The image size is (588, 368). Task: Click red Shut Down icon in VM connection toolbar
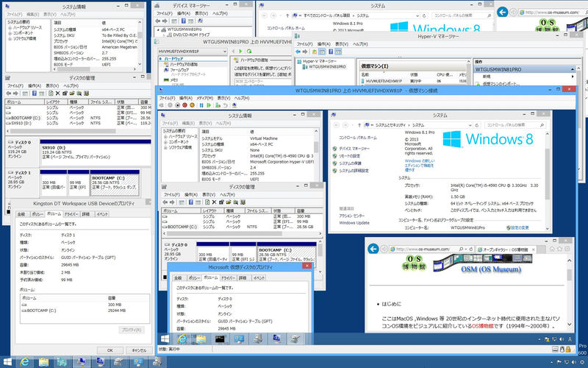coord(184,105)
